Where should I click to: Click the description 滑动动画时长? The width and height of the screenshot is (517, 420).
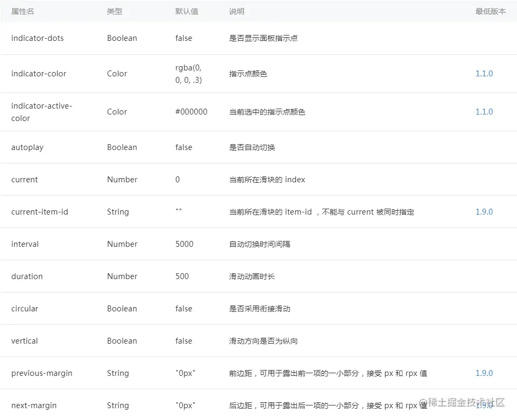[252, 276]
